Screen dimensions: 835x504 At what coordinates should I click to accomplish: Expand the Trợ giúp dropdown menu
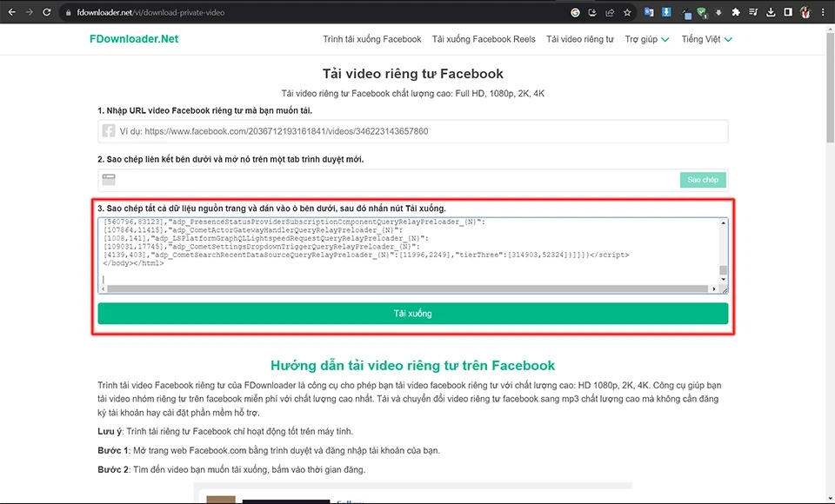647,39
